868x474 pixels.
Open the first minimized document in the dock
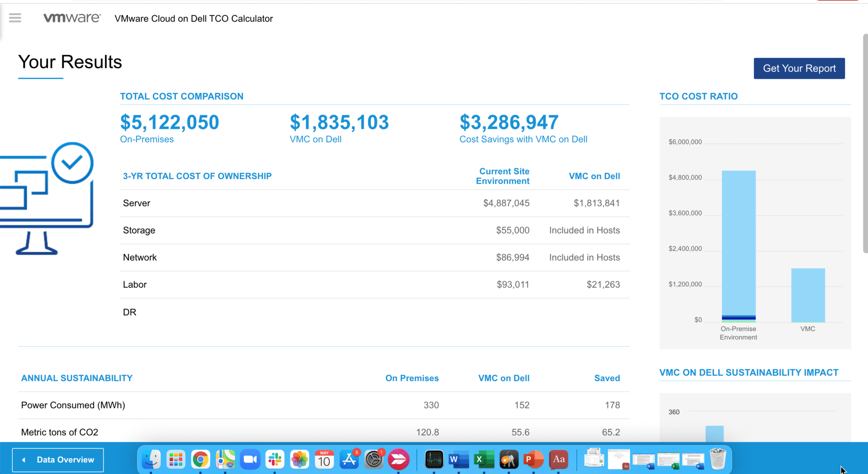[x=594, y=458]
